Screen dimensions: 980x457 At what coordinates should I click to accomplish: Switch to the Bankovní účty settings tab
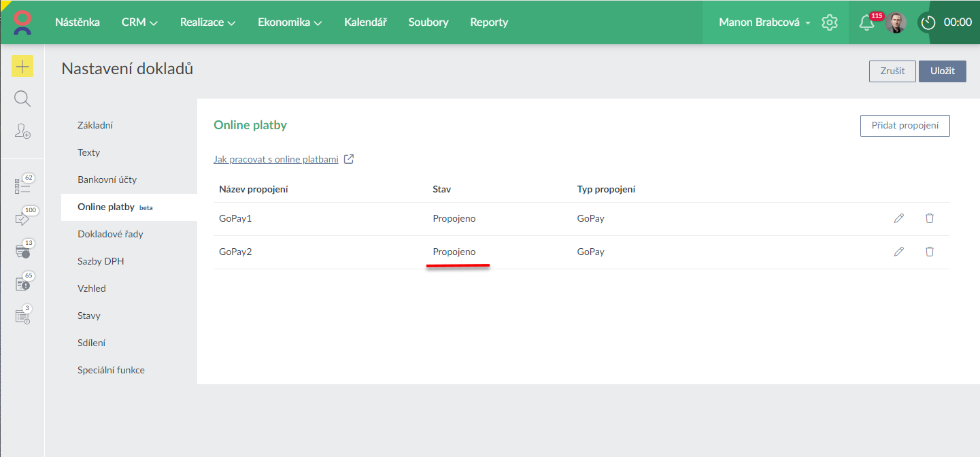[107, 180]
